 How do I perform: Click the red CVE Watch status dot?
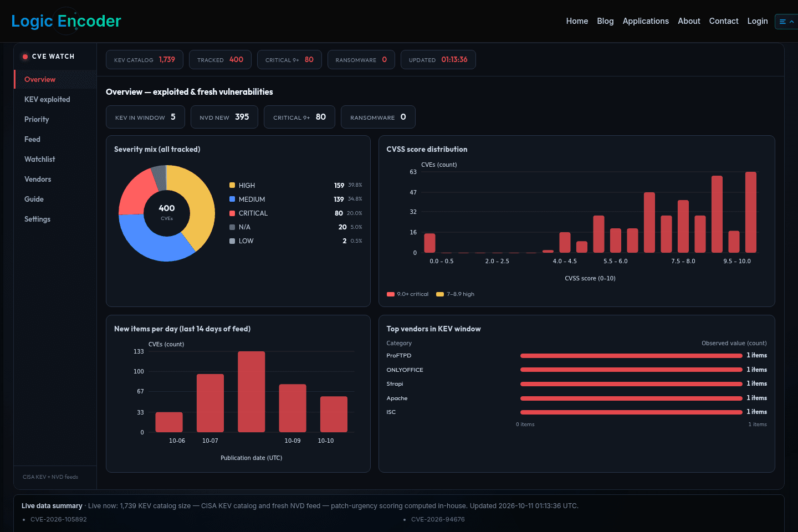click(25, 57)
